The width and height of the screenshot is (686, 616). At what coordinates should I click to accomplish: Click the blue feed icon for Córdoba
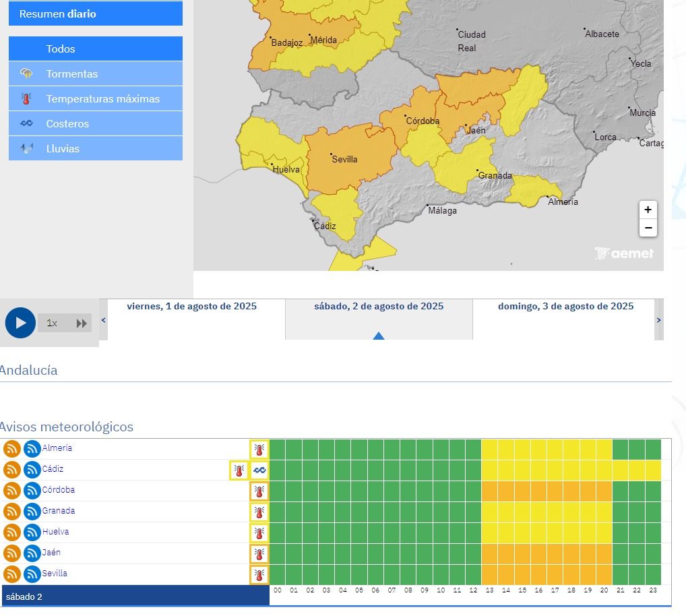[x=32, y=491]
